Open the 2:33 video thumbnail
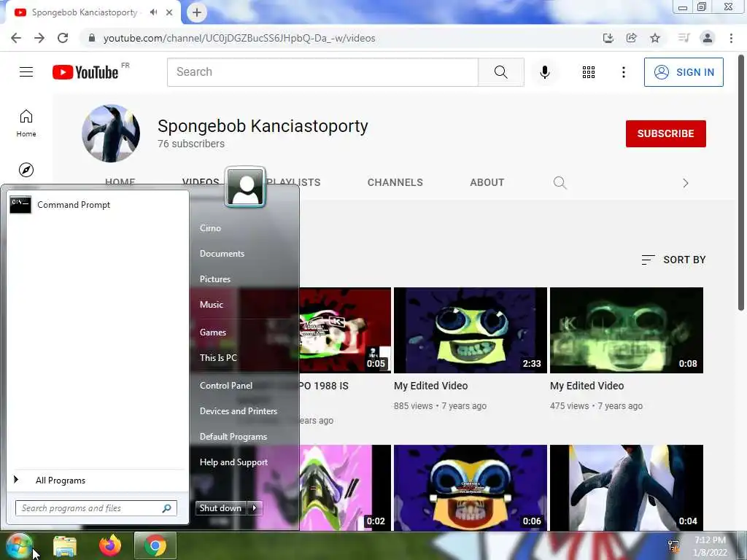Viewport: 747px width, 560px height. tap(471, 330)
